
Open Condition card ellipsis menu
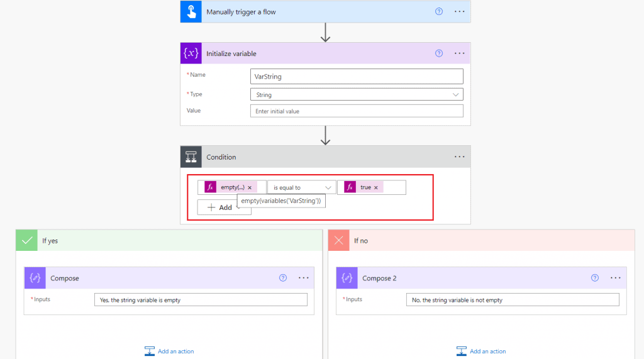coord(460,157)
